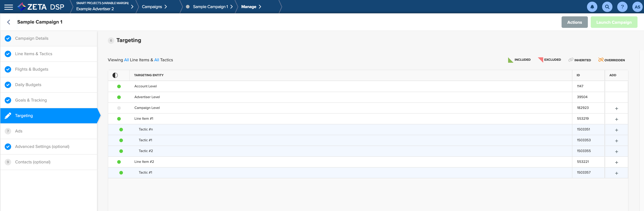Open the hamburger navigation menu

[8, 7]
